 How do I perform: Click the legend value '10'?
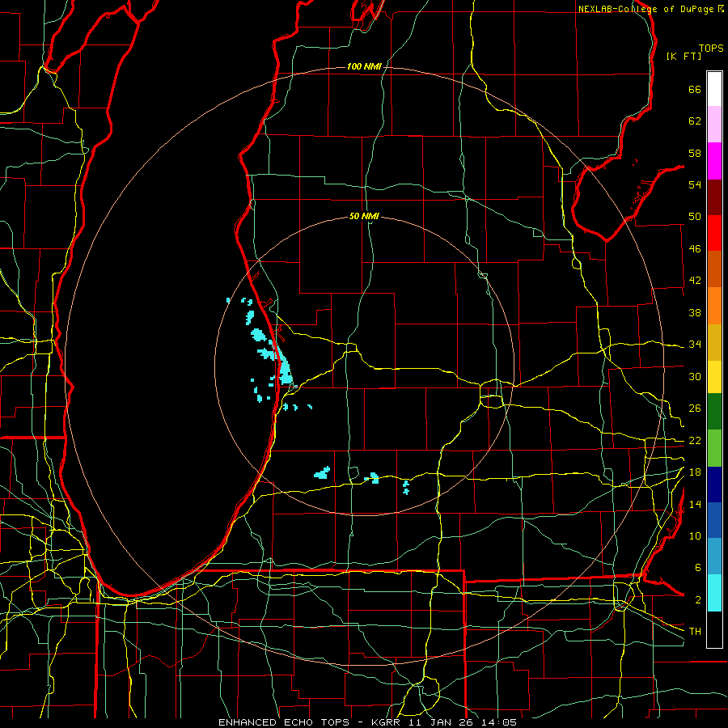coord(695,535)
